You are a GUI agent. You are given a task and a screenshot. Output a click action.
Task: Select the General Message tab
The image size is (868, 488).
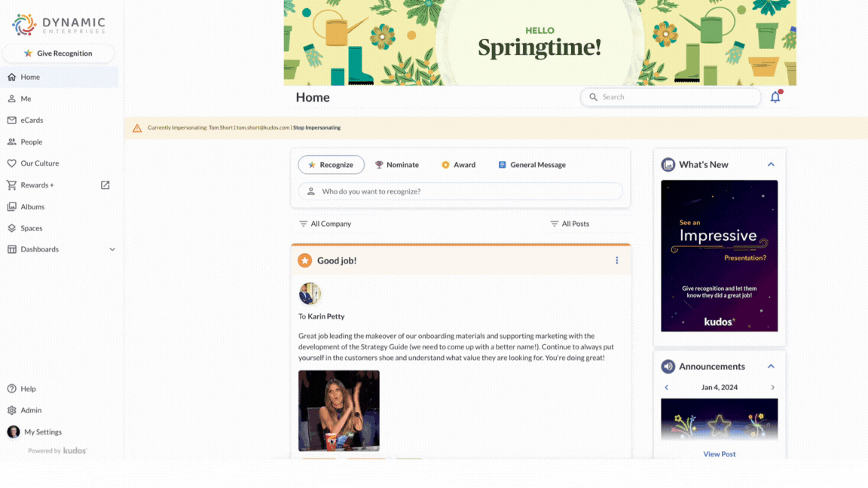click(x=532, y=165)
